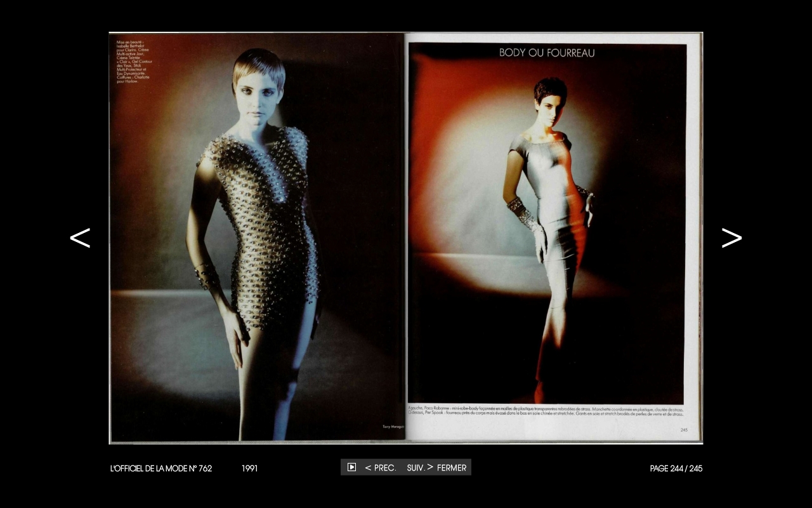This screenshot has height=508, width=812.
Task: Advance using the SUIV. button
Action: pos(420,467)
